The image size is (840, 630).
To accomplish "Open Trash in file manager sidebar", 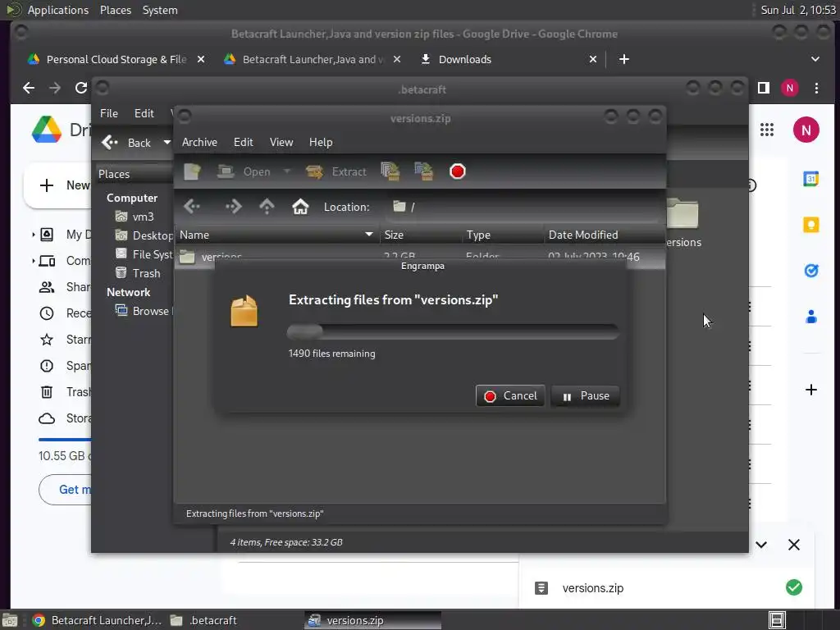I will point(138,273).
